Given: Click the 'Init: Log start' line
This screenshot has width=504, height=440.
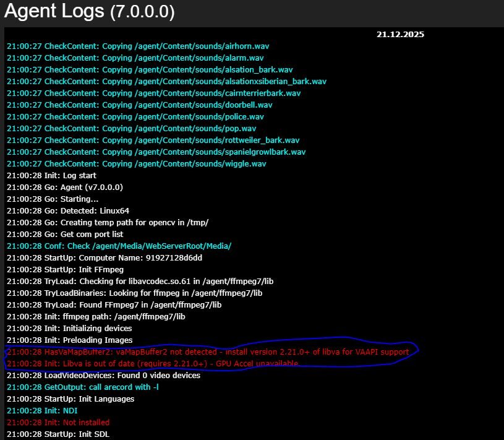Looking at the screenshot, I should [x=51, y=176].
